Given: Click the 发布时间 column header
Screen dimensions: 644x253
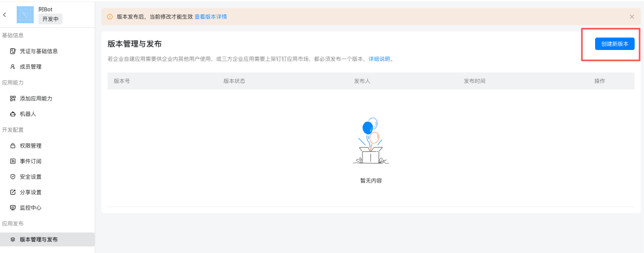Looking at the screenshot, I should pos(475,81).
